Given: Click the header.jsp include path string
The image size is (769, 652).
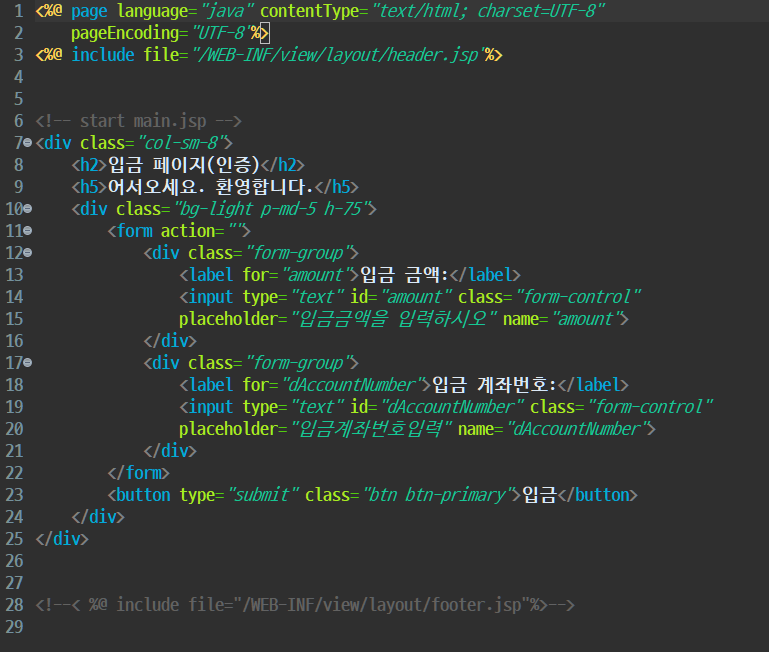Looking at the screenshot, I should click(x=339, y=55).
